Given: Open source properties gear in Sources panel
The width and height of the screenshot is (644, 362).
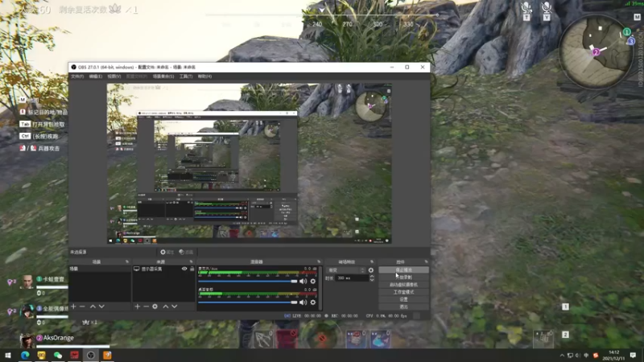Looking at the screenshot, I should (155, 306).
